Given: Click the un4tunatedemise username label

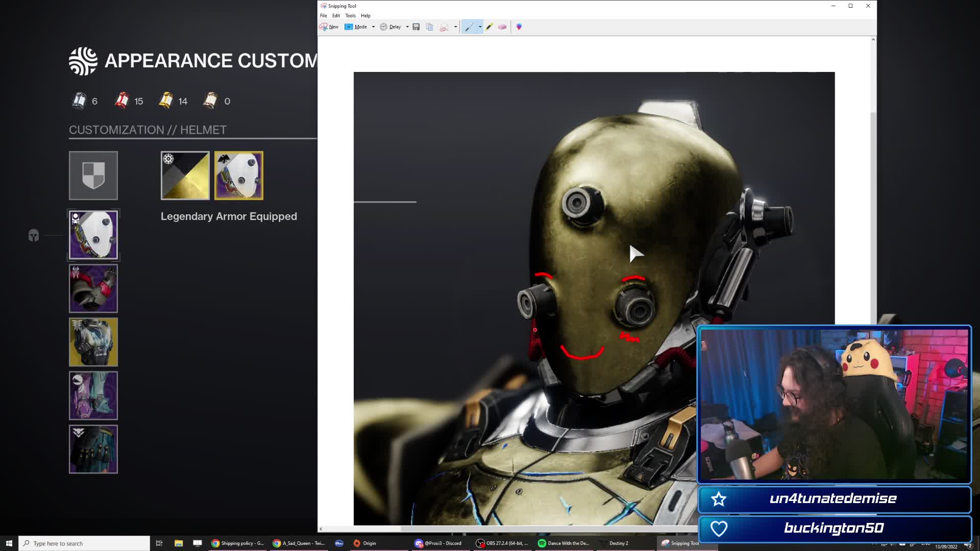Looking at the screenshot, I should pos(833,498).
